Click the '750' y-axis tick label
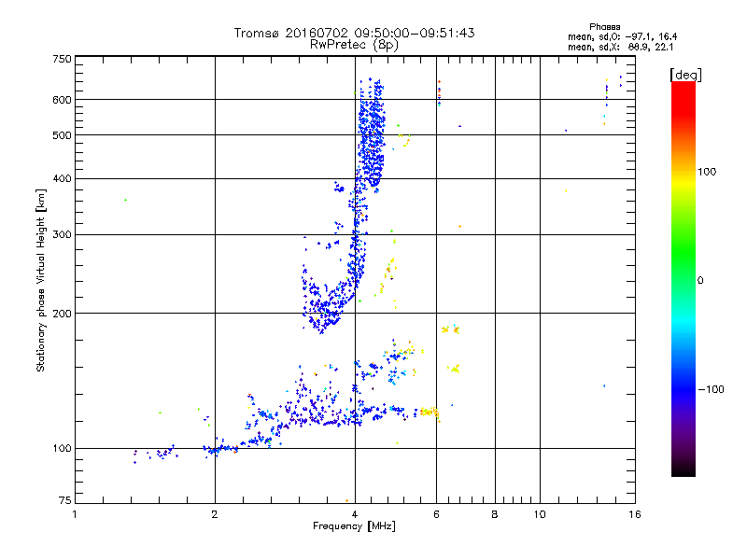The image size is (747, 560). click(62, 59)
